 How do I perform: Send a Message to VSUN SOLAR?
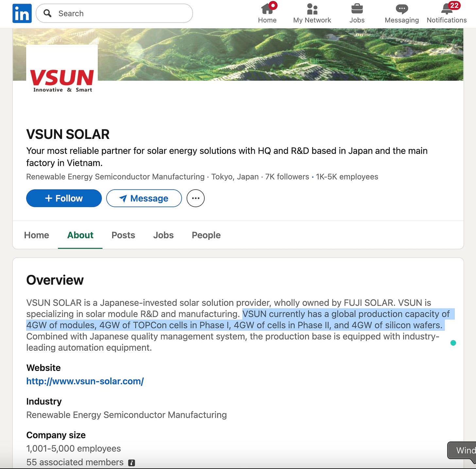pos(144,198)
